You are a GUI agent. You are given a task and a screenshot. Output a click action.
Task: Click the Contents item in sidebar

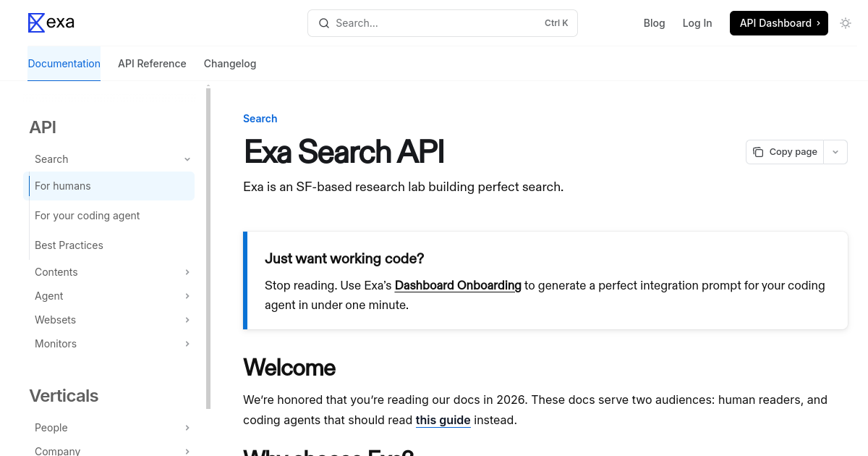56,272
